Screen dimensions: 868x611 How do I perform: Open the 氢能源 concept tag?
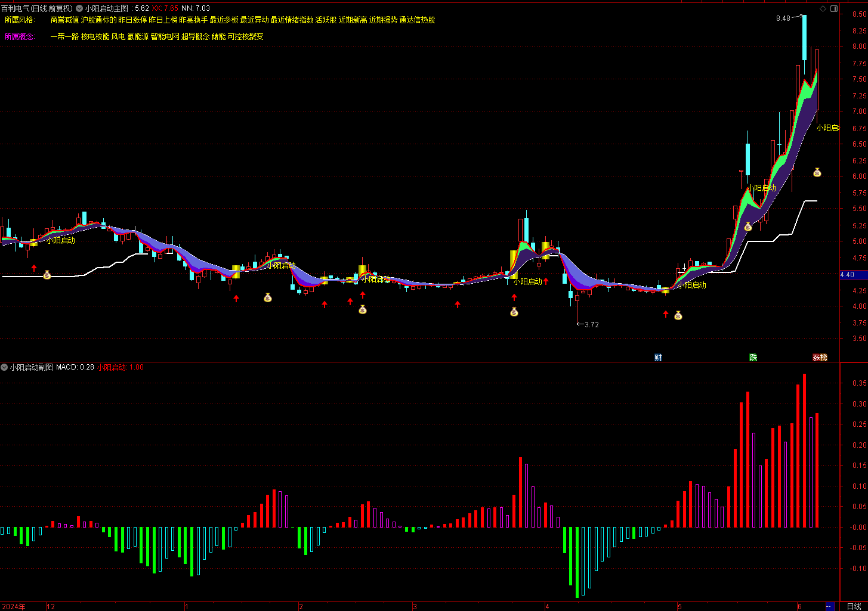tap(138, 36)
